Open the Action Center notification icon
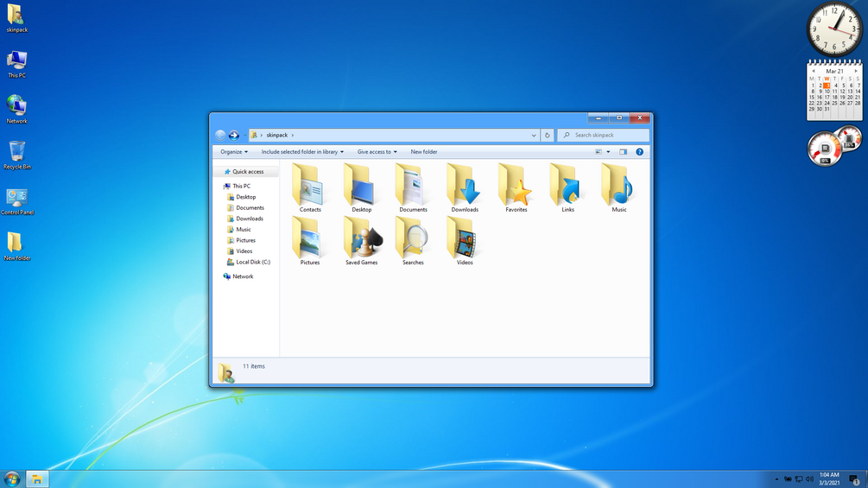The height and width of the screenshot is (488, 868). tap(854, 479)
